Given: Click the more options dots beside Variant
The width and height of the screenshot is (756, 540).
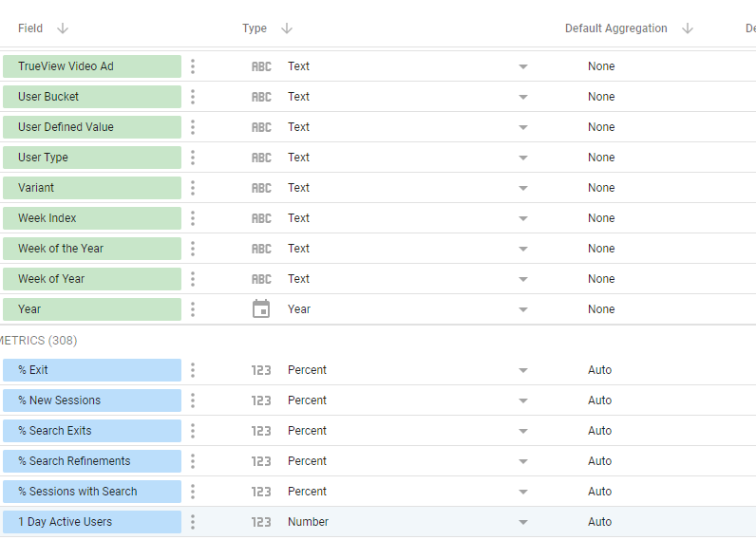Looking at the screenshot, I should (193, 188).
